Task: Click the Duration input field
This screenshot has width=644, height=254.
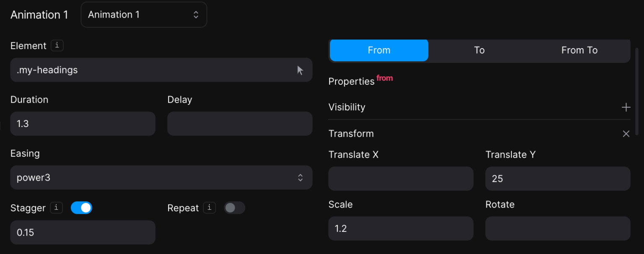Action: (x=83, y=124)
